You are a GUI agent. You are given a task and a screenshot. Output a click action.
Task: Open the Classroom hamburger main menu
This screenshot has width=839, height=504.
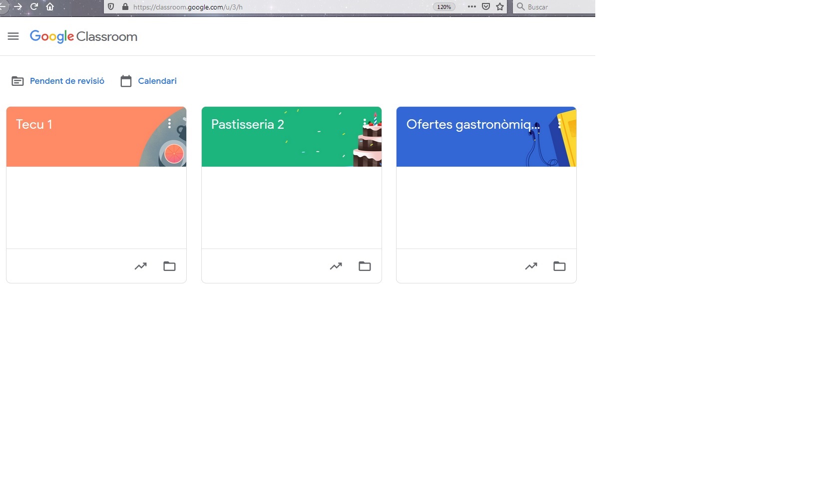click(13, 36)
